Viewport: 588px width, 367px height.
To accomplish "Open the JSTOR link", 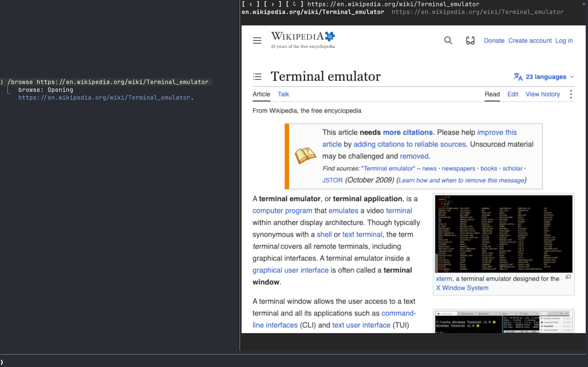I will (332, 180).
